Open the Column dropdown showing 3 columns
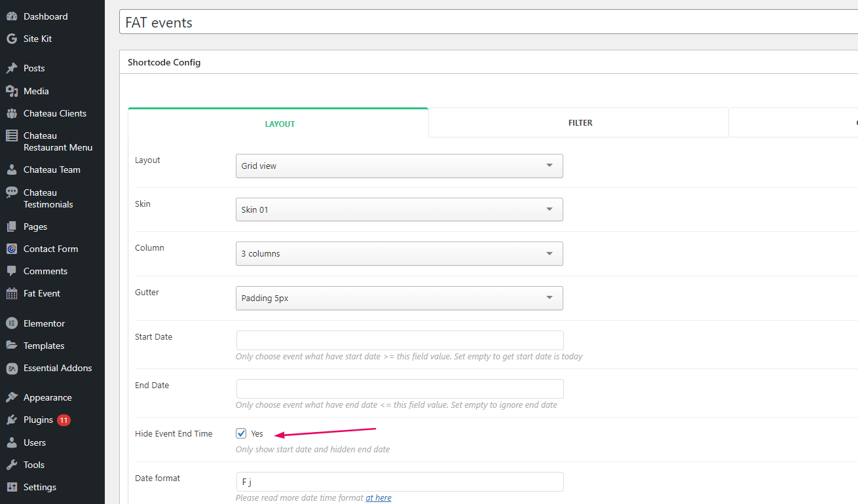Image resolution: width=858 pixels, height=504 pixels. [x=400, y=253]
